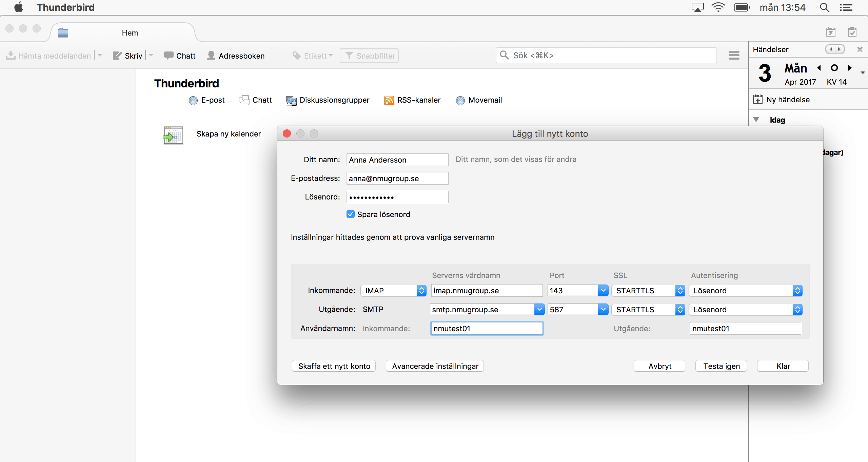
Task: Jump to today circle in Händelser panel
Action: click(x=834, y=68)
